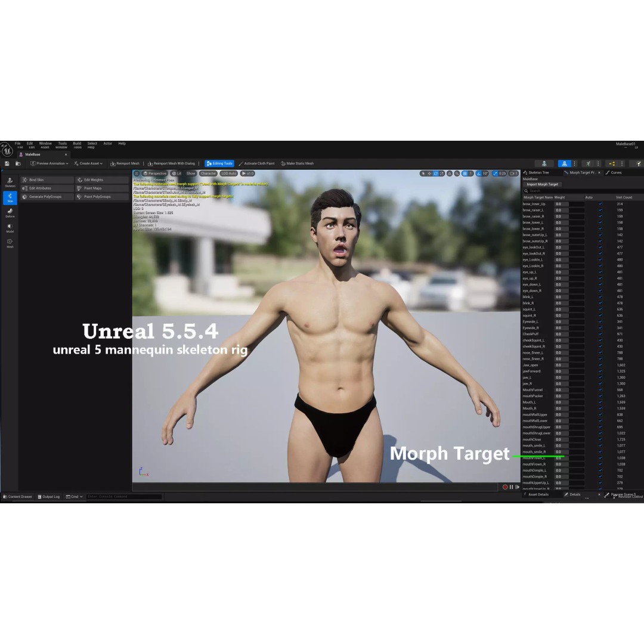The width and height of the screenshot is (644, 644).
Task: Click the Editing Tools toolbar button
Action: [x=219, y=163]
